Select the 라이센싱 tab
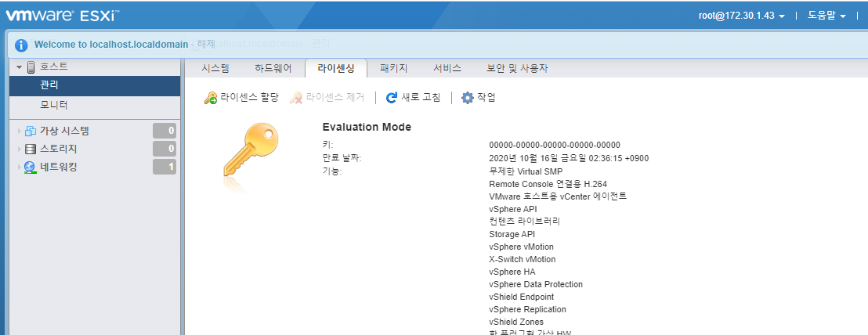The height and width of the screenshot is (335, 868). coord(335,69)
